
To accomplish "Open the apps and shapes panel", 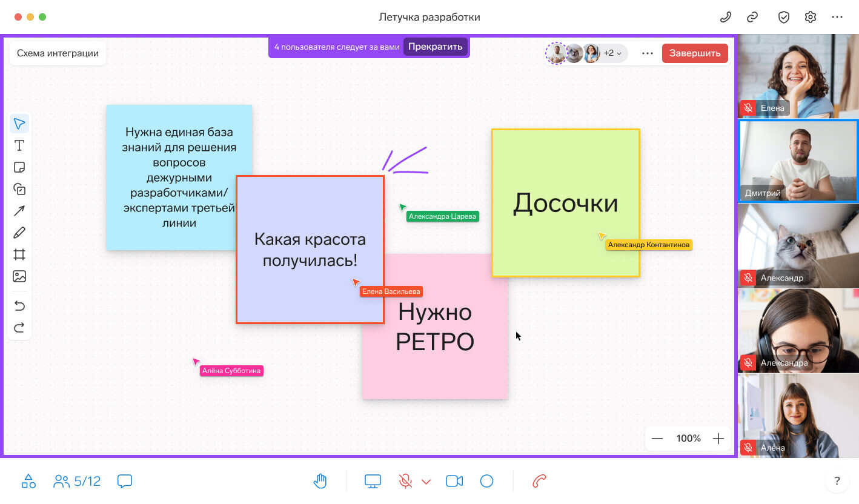I will (28, 481).
